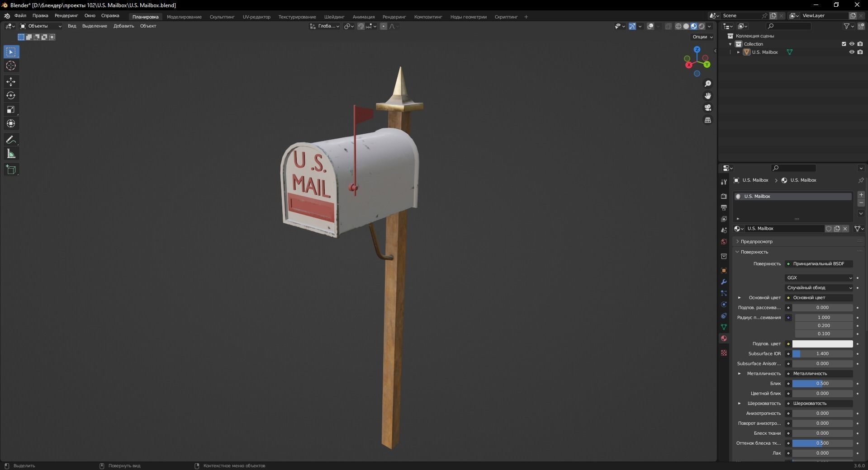Switch to wireframe shading mode
868x470 pixels.
click(x=678, y=26)
